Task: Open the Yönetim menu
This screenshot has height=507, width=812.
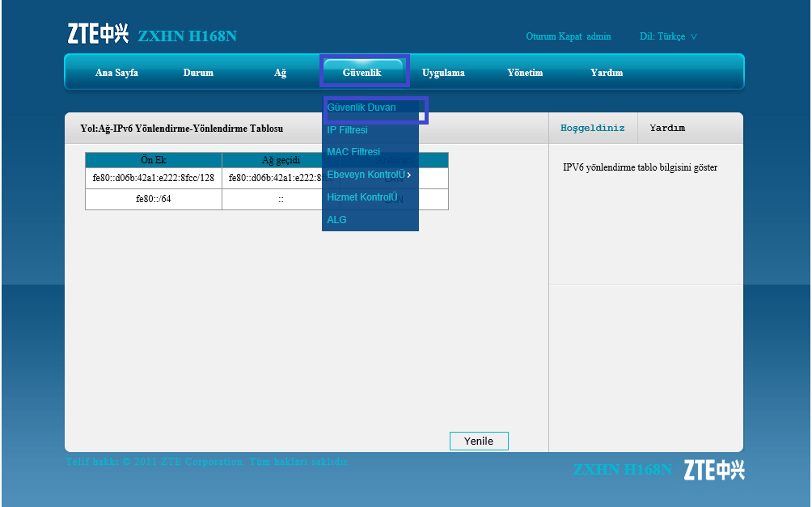Action: (x=525, y=73)
